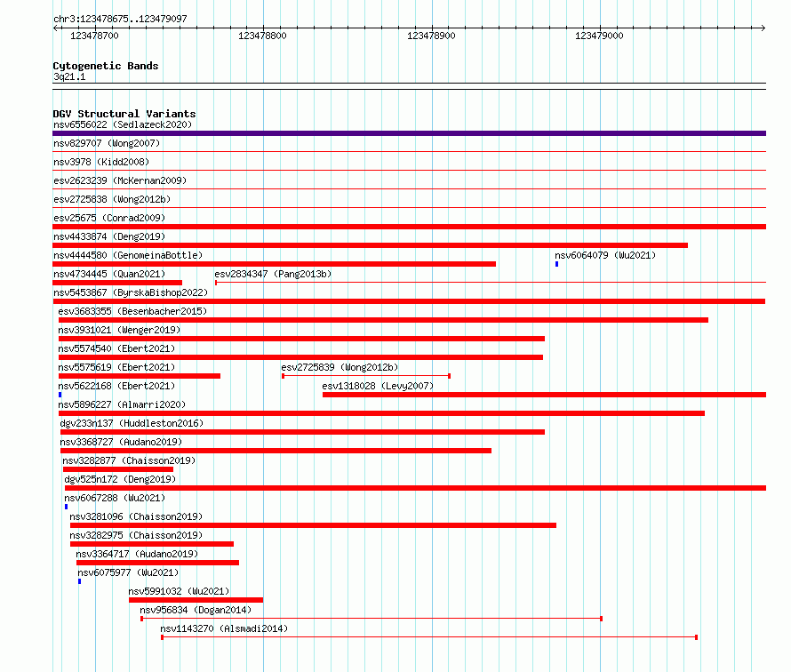Click ruler position 123478800
The image size is (791, 672).
point(262,36)
